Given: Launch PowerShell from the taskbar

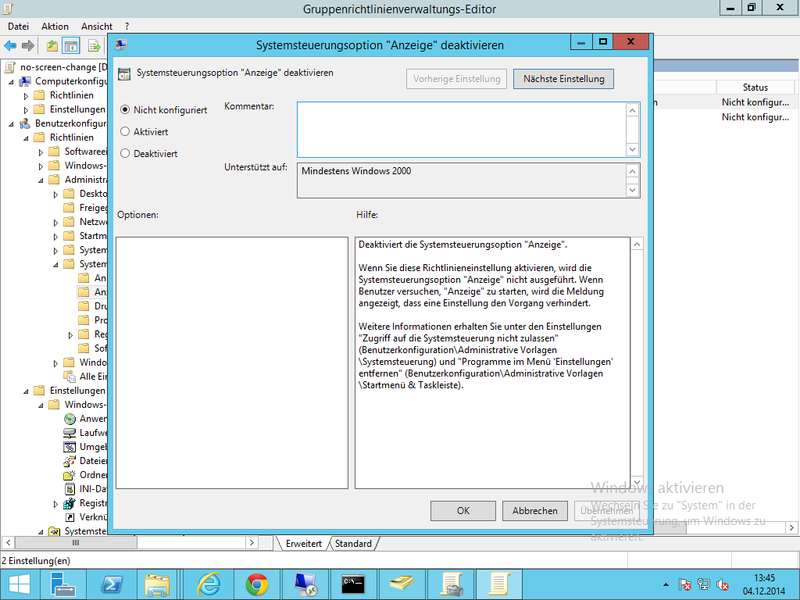Looking at the screenshot, I should pos(110,583).
